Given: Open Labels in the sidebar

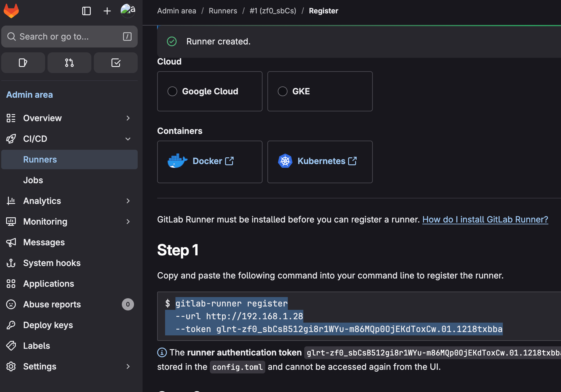Looking at the screenshot, I should [x=69, y=346].
